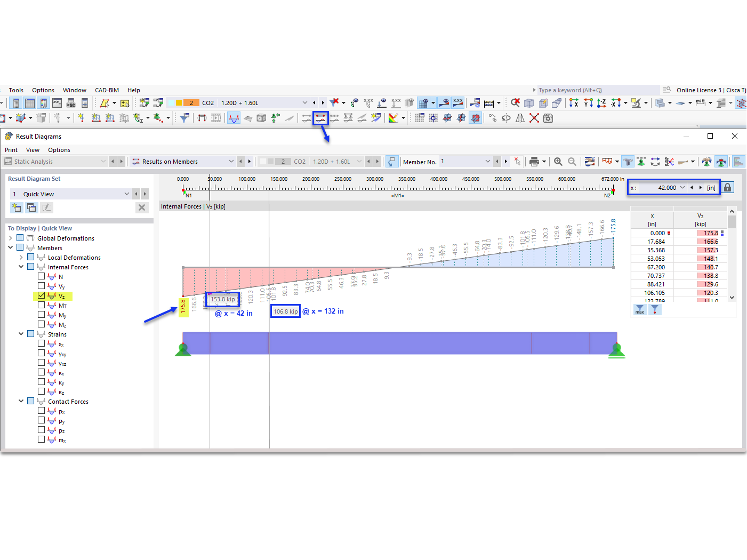Click the new result diagram set icon
The image size is (747, 560).
pos(16,207)
